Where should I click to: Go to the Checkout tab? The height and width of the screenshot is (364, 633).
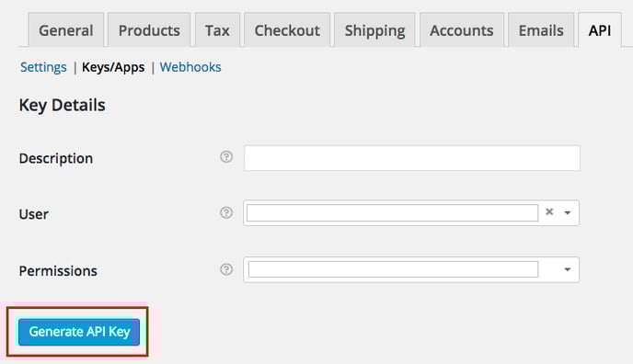[287, 30]
